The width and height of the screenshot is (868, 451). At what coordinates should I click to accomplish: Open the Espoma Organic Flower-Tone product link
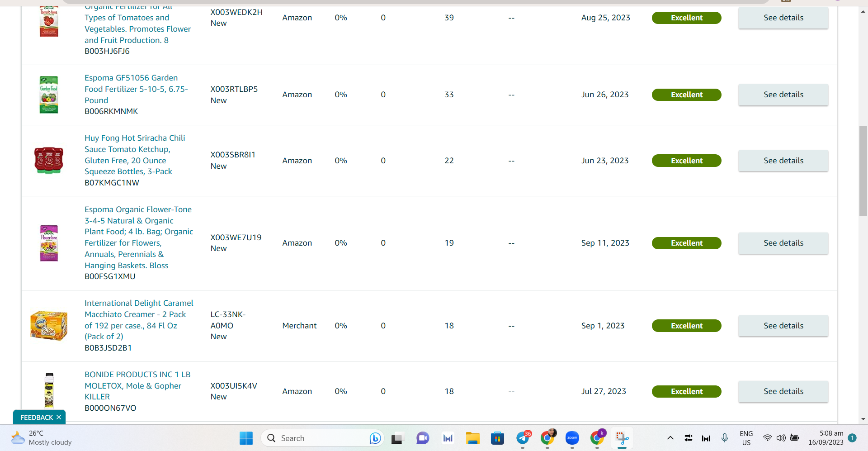(x=139, y=237)
